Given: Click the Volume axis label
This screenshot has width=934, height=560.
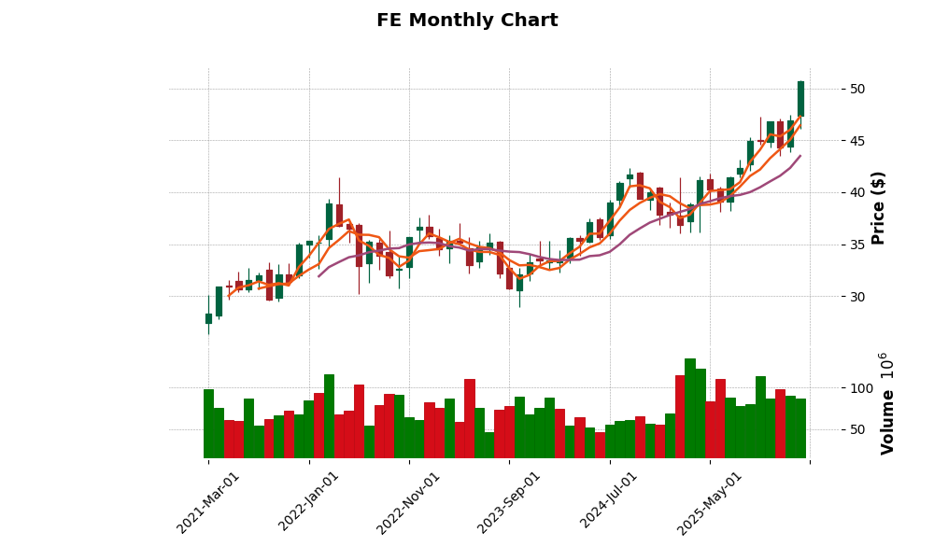Looking at the screenshot, I should pos(887,403).
